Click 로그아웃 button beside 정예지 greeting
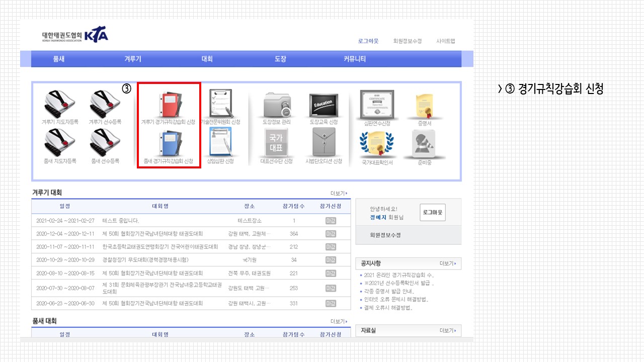The width and height of the screenshot is (644, 362). click(x=433, y=213)
